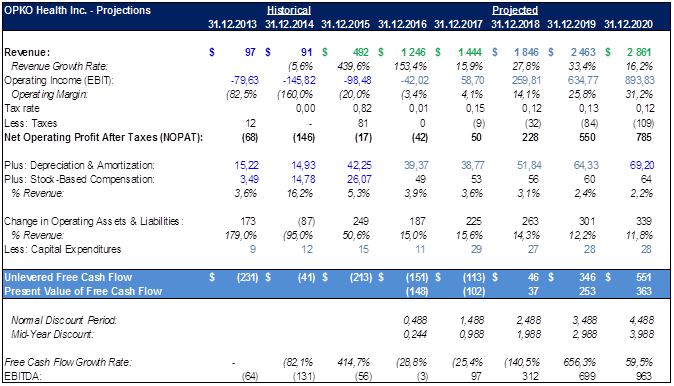Select Depreciation value 42,25

[359, 165]
